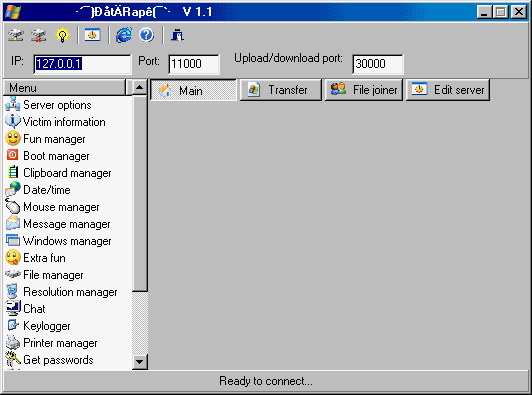Click the Port input field
The height and width of the screenshot is (395, 532).
(x=194, y=64)
